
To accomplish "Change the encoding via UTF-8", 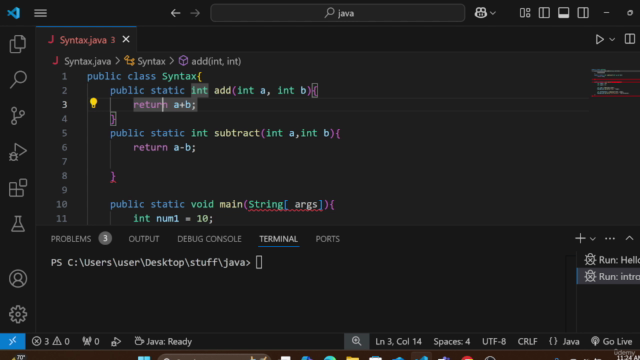I will [x=494, y=341].
